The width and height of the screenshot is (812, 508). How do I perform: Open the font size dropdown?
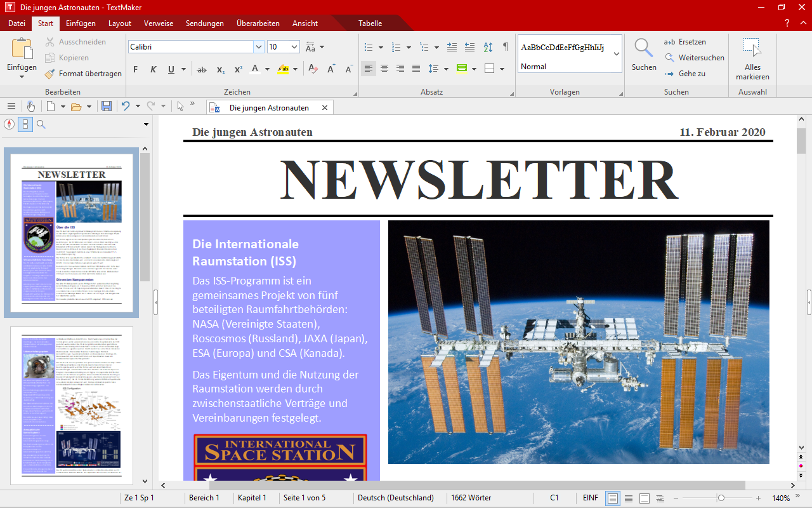294,47
